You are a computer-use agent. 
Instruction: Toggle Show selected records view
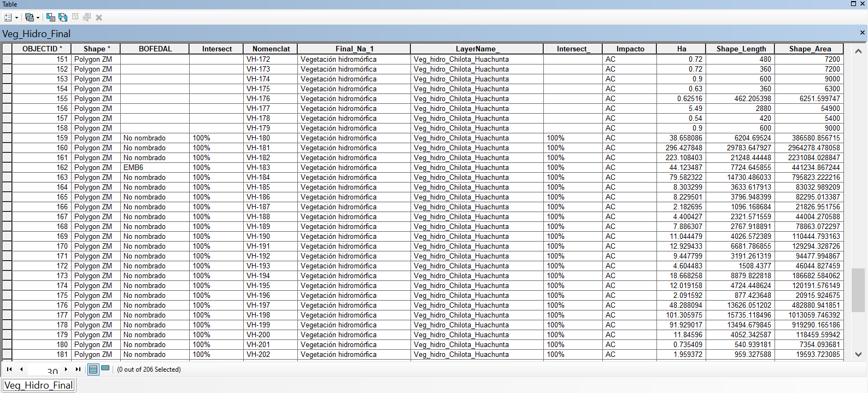coord(105,369)
